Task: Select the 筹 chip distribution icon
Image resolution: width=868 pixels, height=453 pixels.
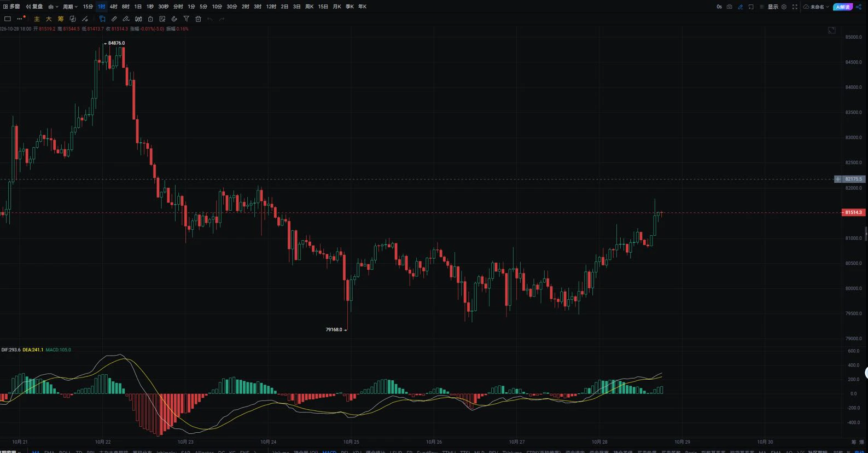Action: click(61, 19)
